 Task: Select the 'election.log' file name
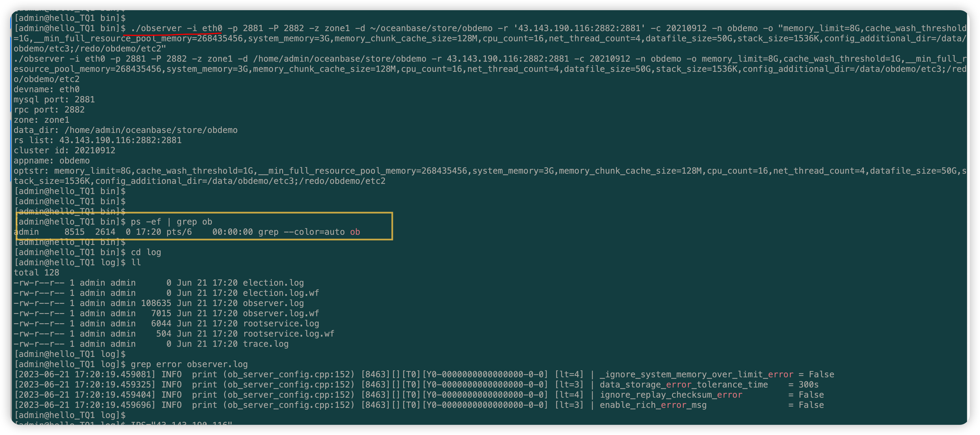[273, 283]
